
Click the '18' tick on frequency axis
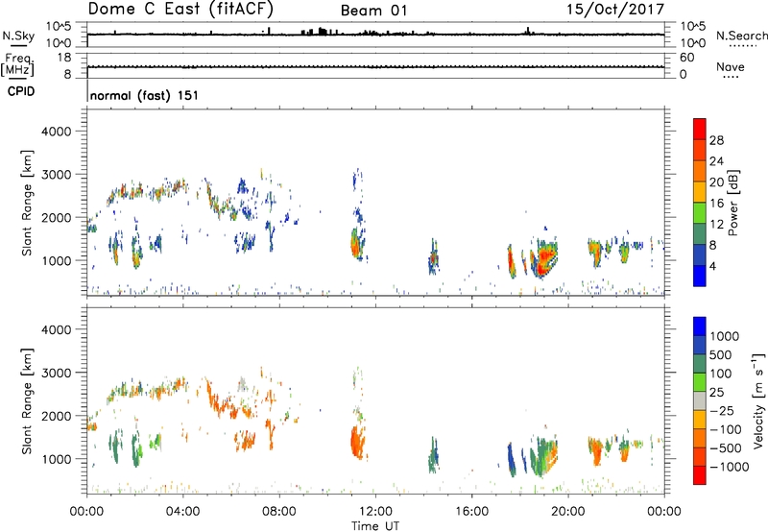click(x=64, y=58)
